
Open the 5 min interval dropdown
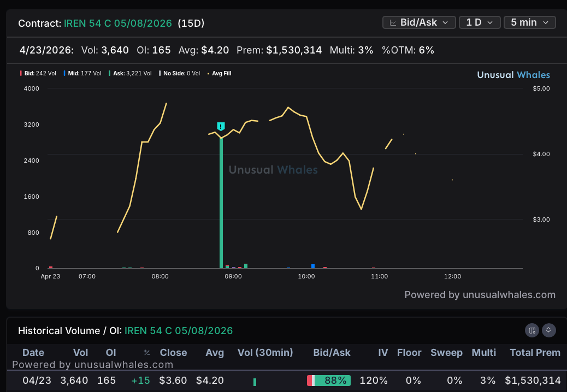pos(529,22)
